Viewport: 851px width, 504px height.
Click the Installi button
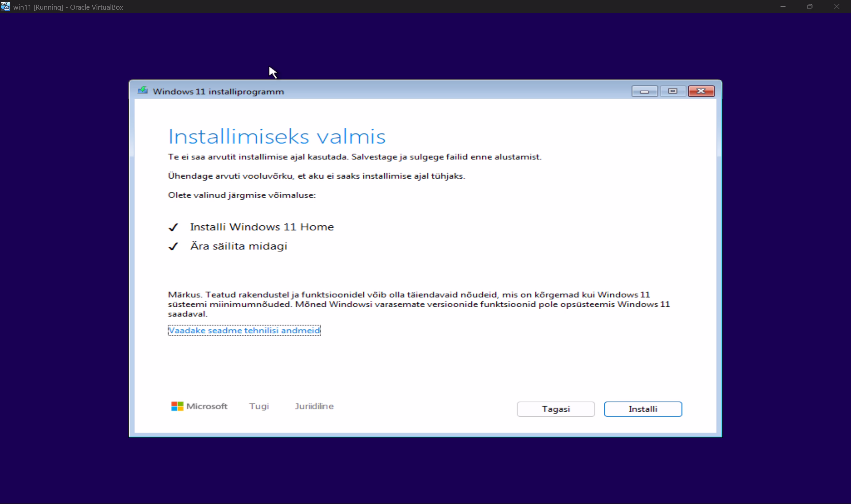click(x=643, y=409)
